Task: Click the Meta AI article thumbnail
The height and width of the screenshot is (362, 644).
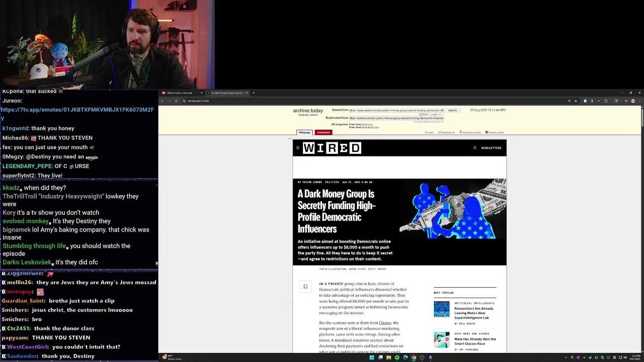Action: tap(442, 309)
